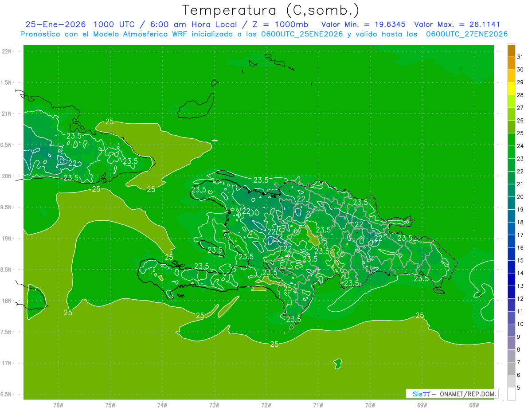Click dark blue legend swatch between 13 and 14
Screen dimensions: 532x411
(511, 279)
